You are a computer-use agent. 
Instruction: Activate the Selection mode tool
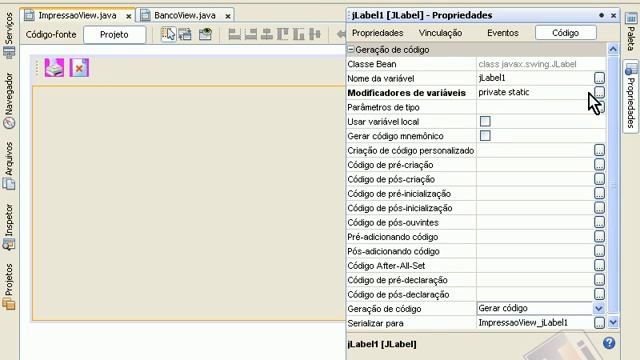pos(168,34)
